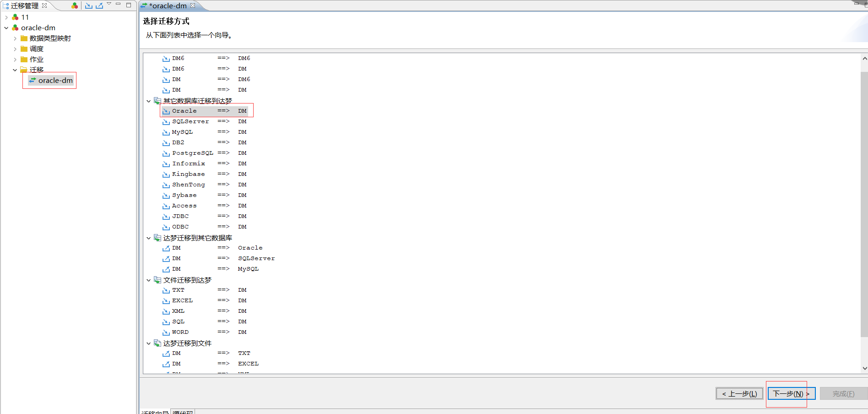Select DM ==> DM wizard at top
868x414 pixels.
(205, 90)
